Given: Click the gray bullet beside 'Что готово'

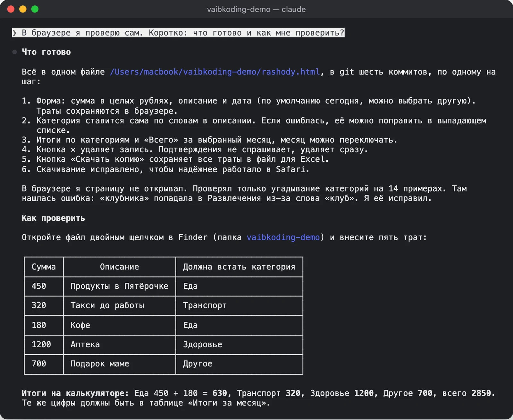Looking at the screenshot, I should (14, 52).
